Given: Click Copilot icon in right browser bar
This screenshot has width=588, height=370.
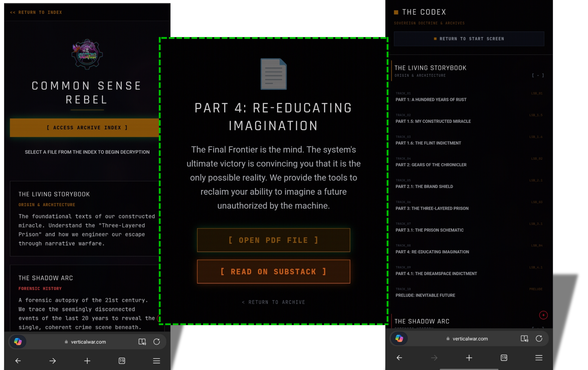Looking at the screenshot, I should pos(399,338).
